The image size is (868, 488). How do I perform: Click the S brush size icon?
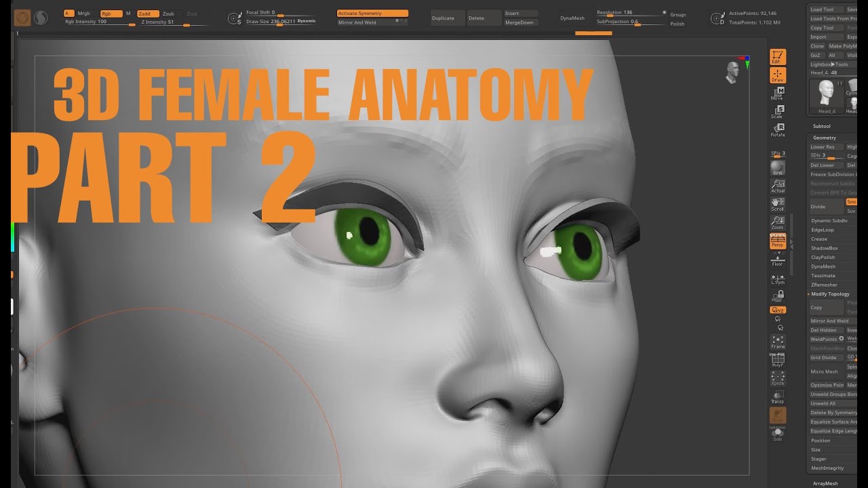235,18
